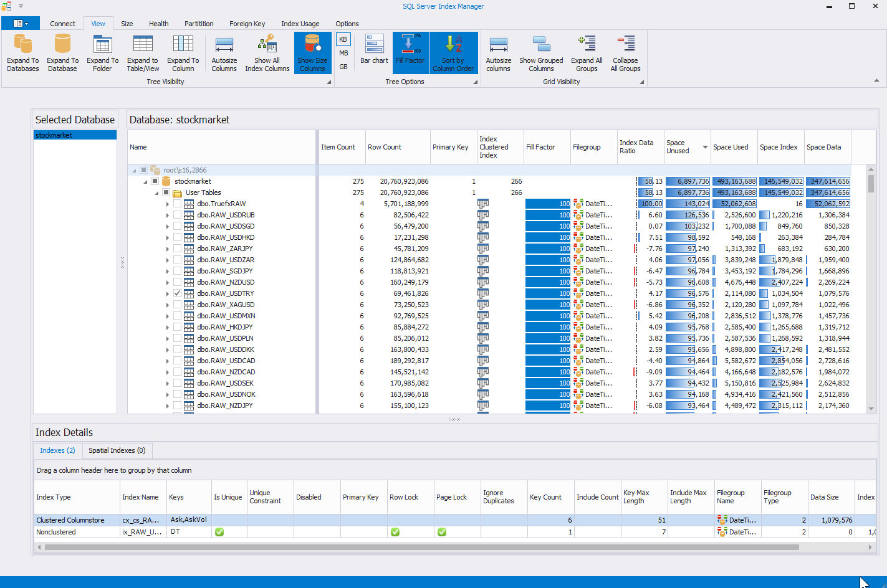The height and width of the screenshot is (588, 887).
Task: Click the Index Data Ratio column header
Action: tap(641, 147)
